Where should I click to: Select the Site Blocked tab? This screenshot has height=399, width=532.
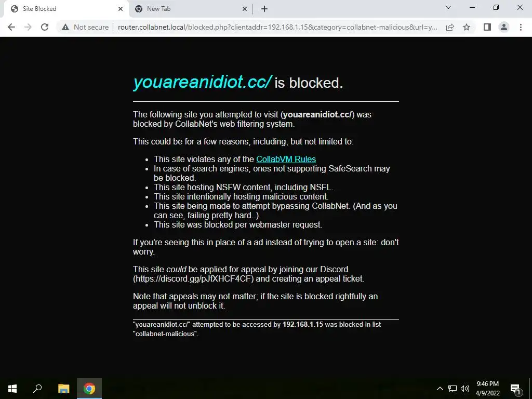coord(66,9)
